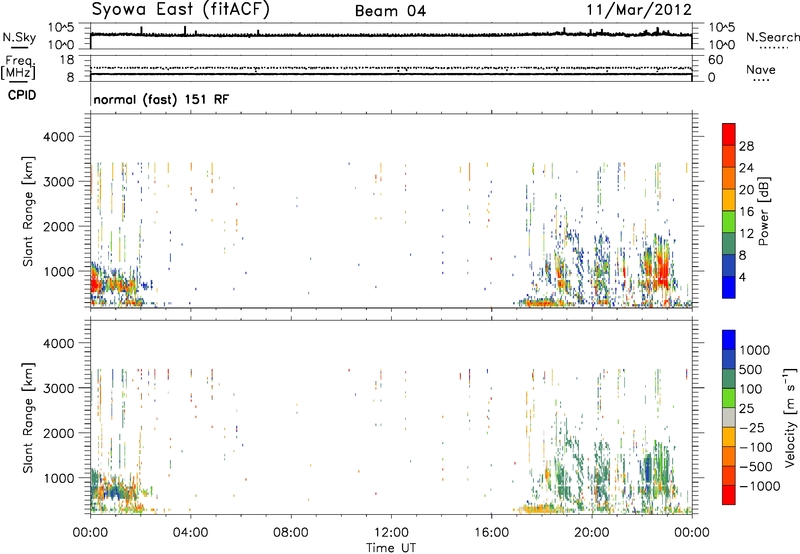Select the 'Beam 04' header label
Viewport: 800px width, 554px height.
[390, 11]
